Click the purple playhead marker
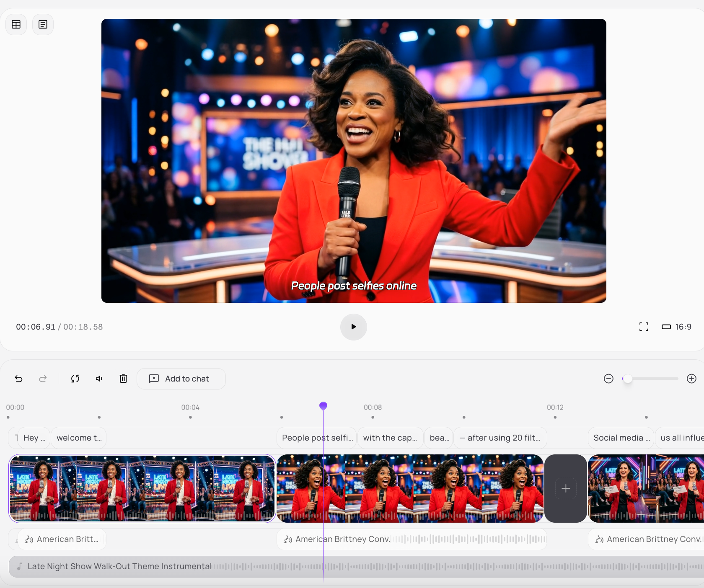The height and width of the screenshot is (588, 704). click(x=323, y=406)
